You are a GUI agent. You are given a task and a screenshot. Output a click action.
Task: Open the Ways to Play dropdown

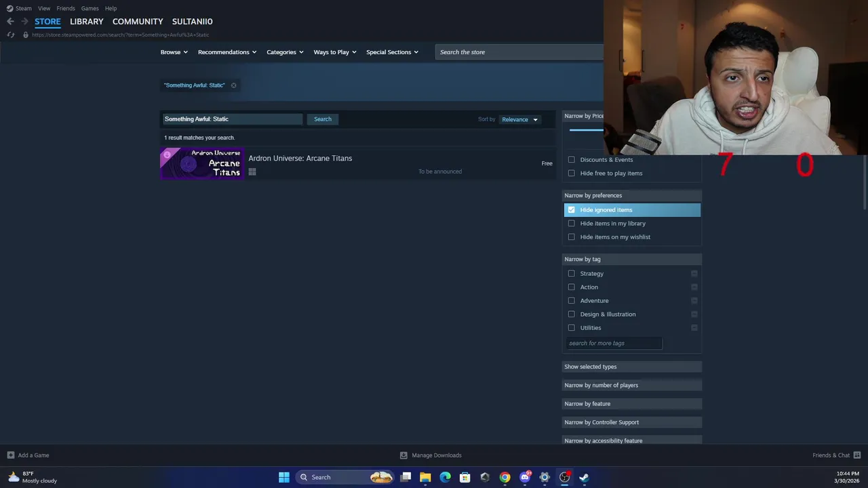point(335,52)
